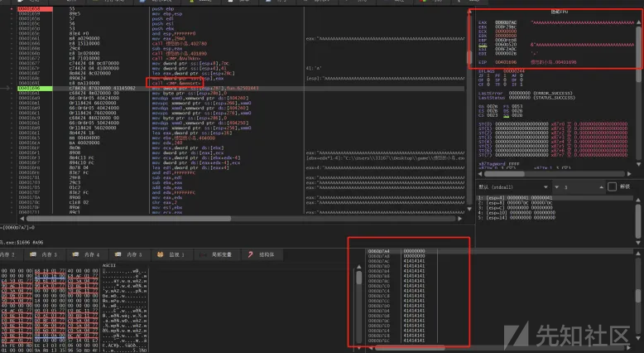Decrease the argument count with the down arrow

coord(557,187)
